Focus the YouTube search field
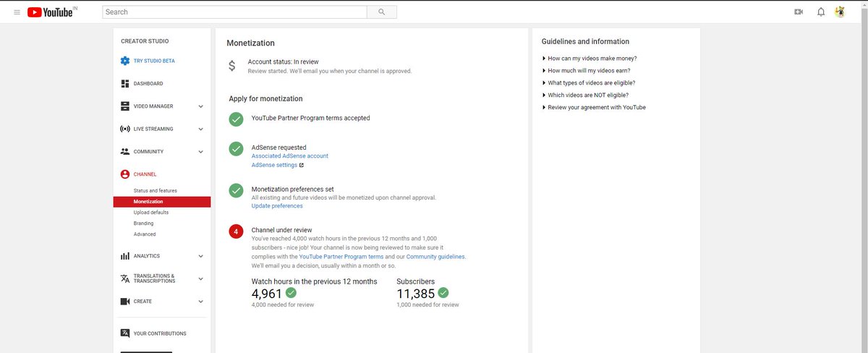This screenshot has width=868, height=353. point(234,12)
